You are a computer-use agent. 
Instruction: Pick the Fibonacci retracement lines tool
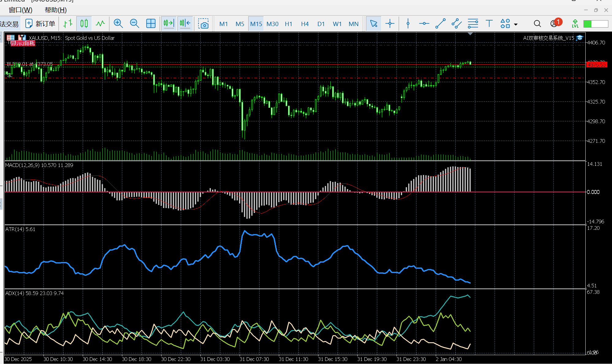[x=473, y=24]
